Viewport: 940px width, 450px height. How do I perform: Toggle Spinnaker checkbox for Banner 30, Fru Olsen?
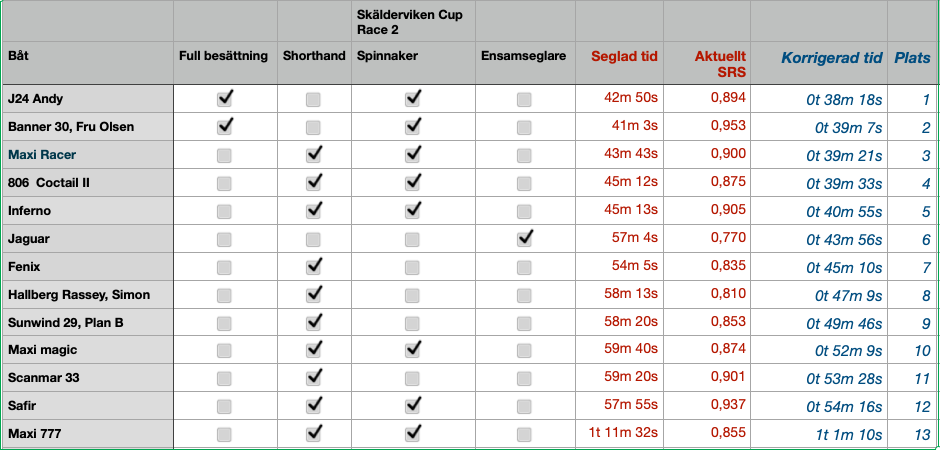[413, 127]
